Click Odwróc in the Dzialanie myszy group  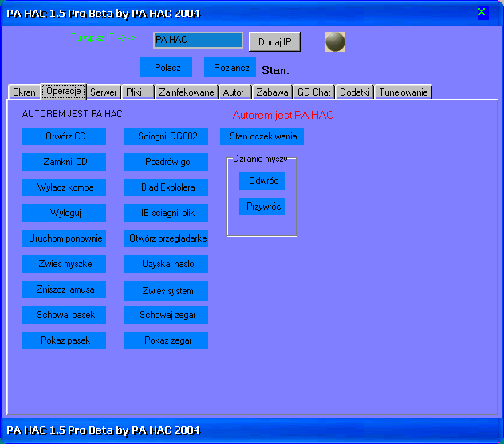coord(262,181)
